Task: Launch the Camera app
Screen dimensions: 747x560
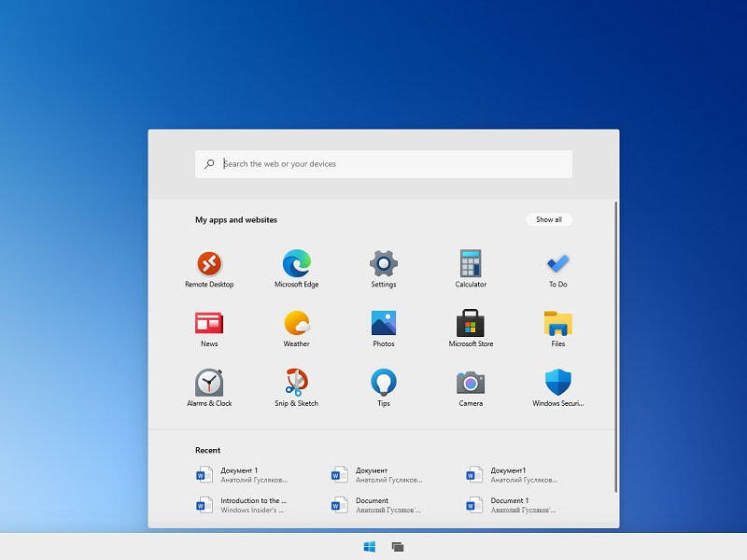Action: click(471, 384)
